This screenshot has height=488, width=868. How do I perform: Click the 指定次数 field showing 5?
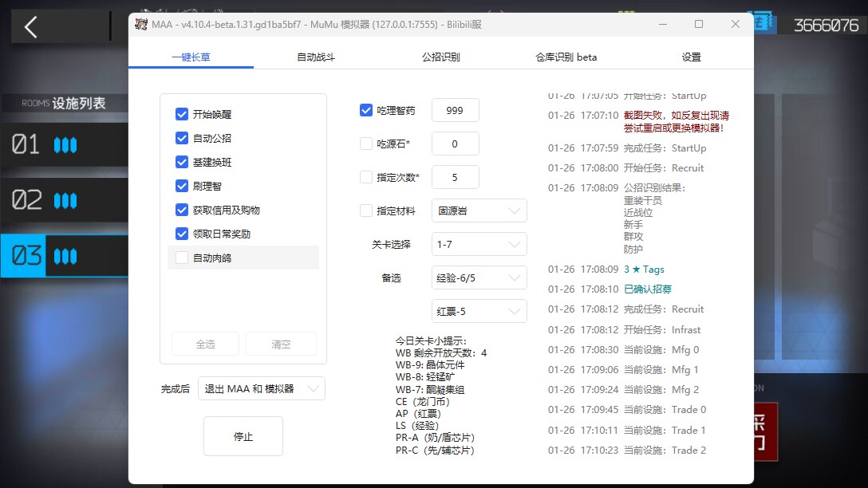(x=455, y=177)
